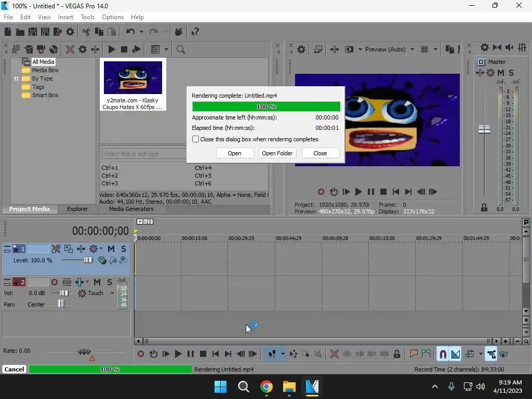Select the Klasky Csupo media thumbnail
532x399 pixels.
[132, 85]
